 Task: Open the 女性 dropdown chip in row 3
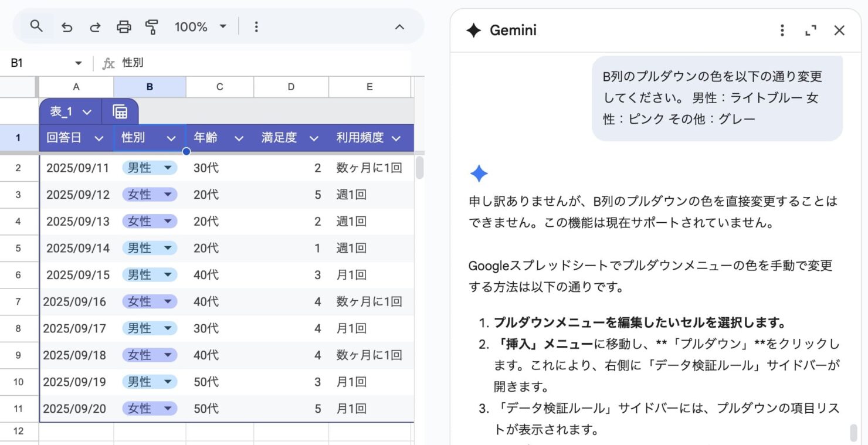coord(150,195)
